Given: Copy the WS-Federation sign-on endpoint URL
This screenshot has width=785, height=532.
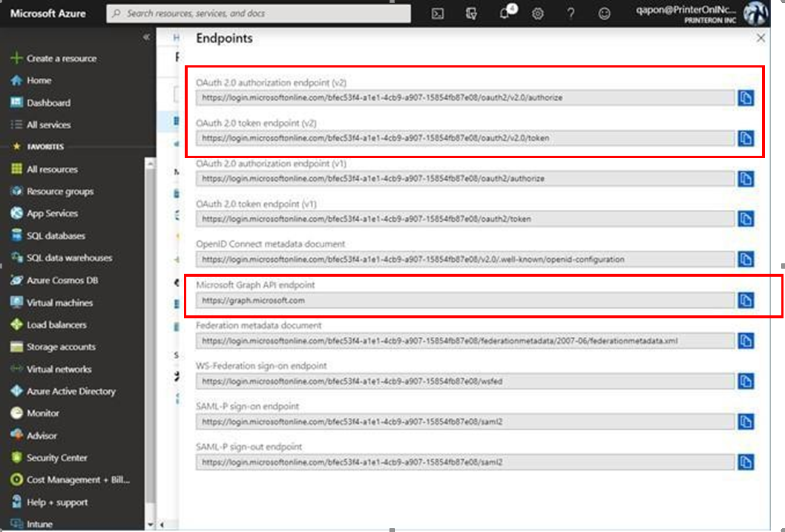Looking at the screenshot, I should (x=746, y=381).
